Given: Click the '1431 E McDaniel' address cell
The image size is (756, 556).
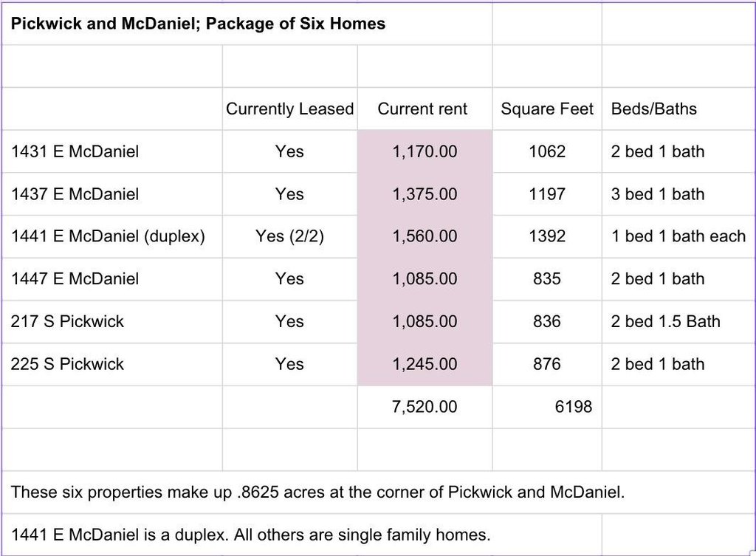Looking at the screenshot, I should click(75, 152).
